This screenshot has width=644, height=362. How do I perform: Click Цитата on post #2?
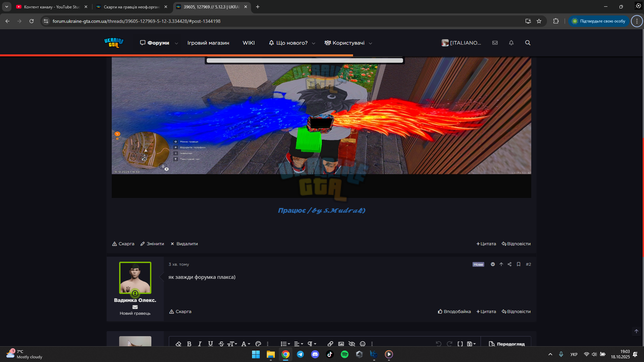pyautogui.click(x=486, y=312)
